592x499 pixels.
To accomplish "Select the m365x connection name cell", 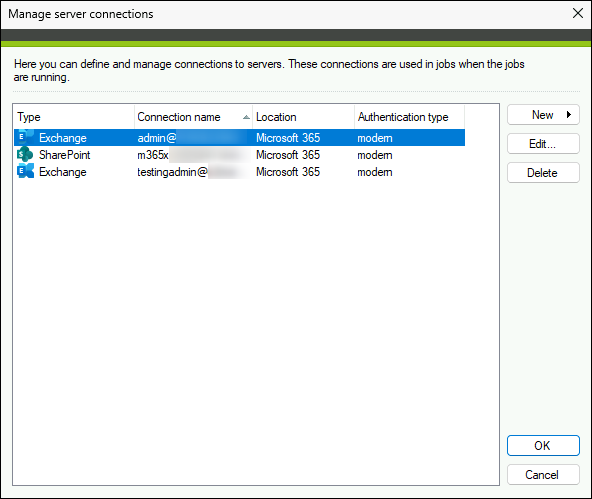I will 193,155.
